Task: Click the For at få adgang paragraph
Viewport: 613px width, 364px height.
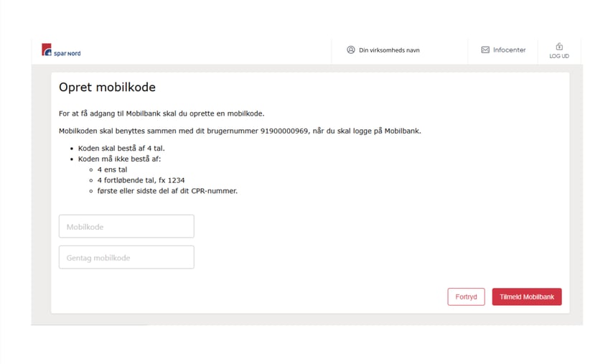Action: point(162,113)
